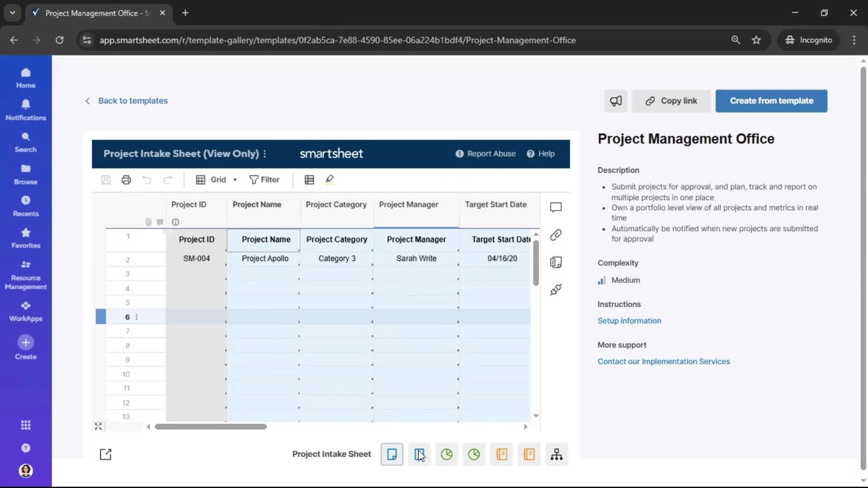868x488 pixels.
Task: Switch to the first orange report tab
Action: pos(501,454)
